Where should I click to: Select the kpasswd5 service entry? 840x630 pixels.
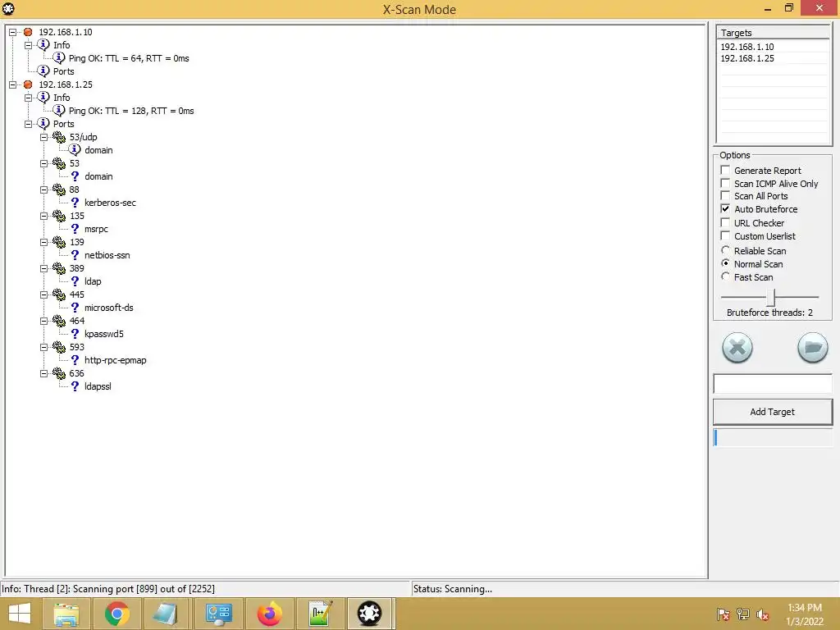click(x=104, y=334)
